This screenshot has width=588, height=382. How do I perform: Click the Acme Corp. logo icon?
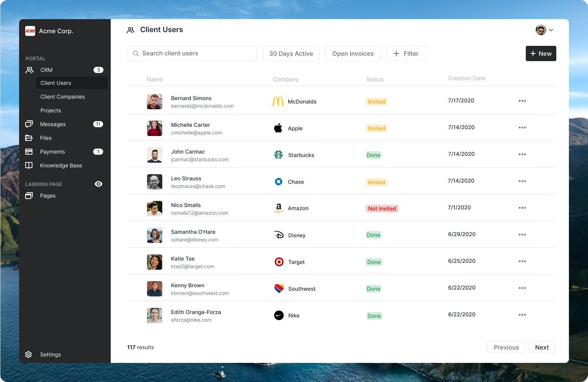pyautogui.click(x=30, y=31)
